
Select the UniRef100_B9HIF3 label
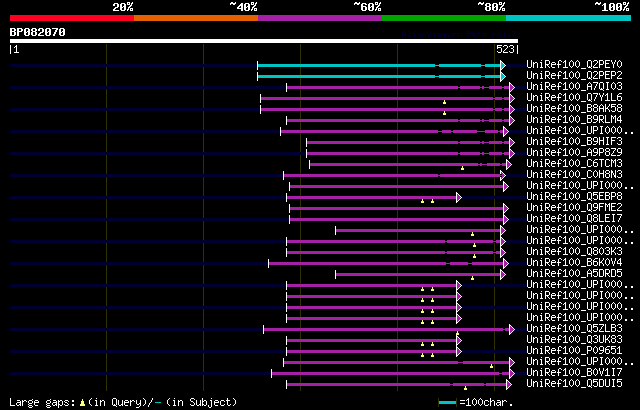pos(574,142)
